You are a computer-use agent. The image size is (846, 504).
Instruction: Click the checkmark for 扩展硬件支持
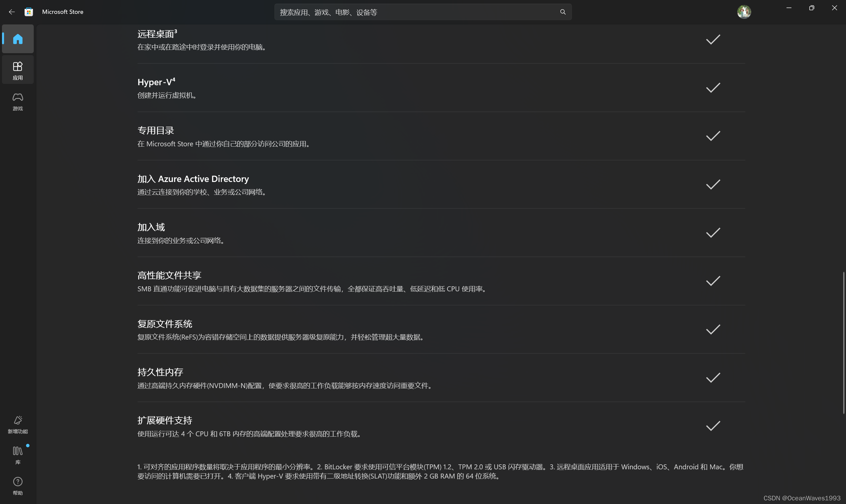pos(713,426)
